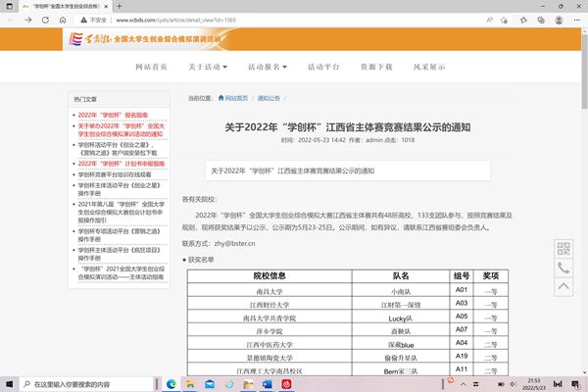Screen dimensions: 588x392
Task: Open 关于举办2022年"学创杯" notice article
Action: click(122, 129)
